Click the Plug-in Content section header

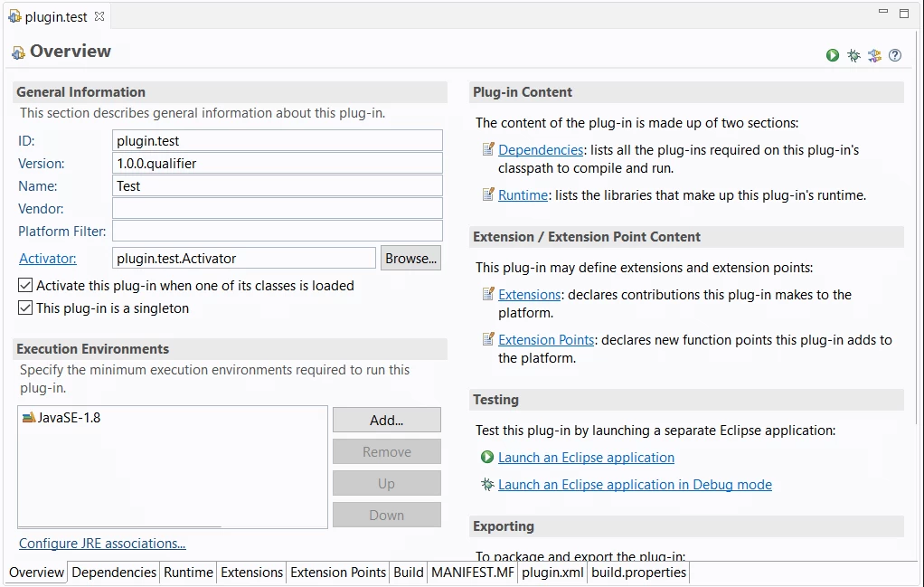(686, 92)
